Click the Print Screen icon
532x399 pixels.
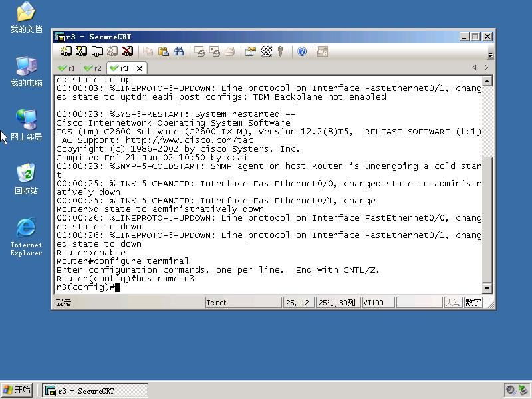tap(199, 51)
